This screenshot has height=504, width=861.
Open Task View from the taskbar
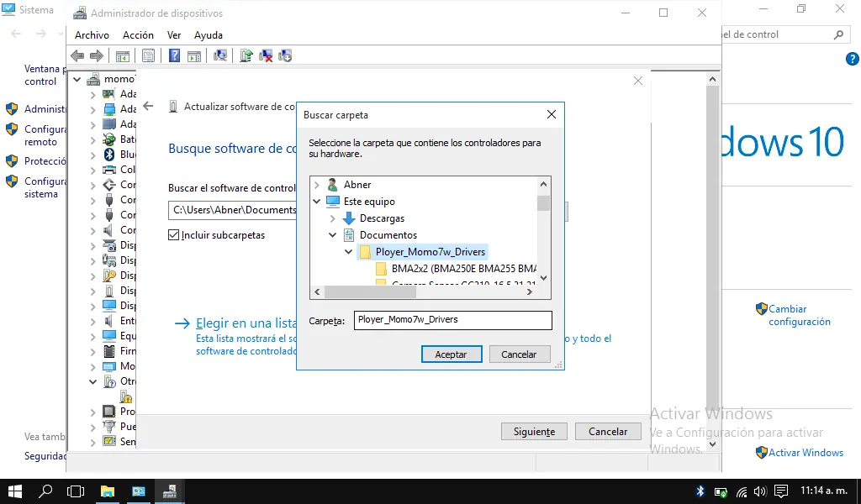(x=76, y=491)
